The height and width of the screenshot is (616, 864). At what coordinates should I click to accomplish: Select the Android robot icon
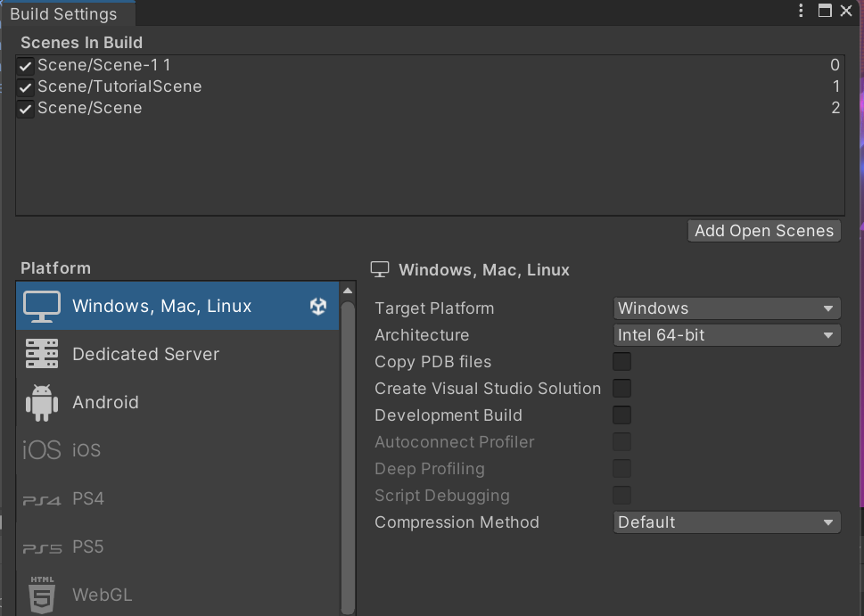pos(41,402)
